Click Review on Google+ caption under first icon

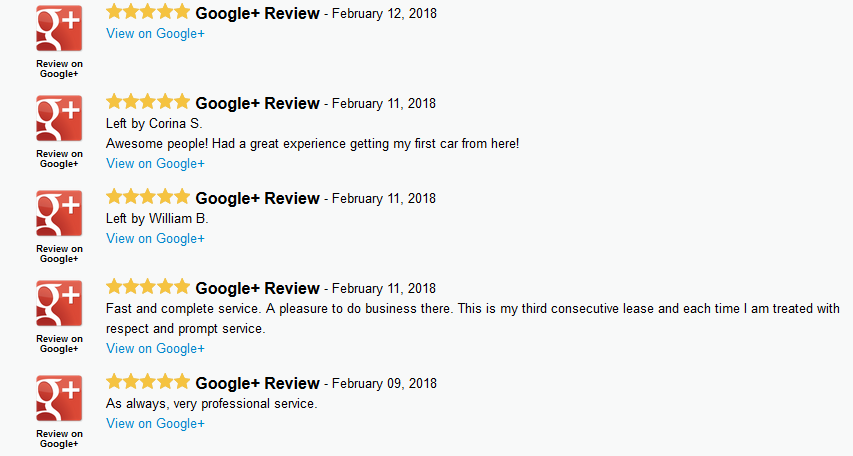point(59,69)
